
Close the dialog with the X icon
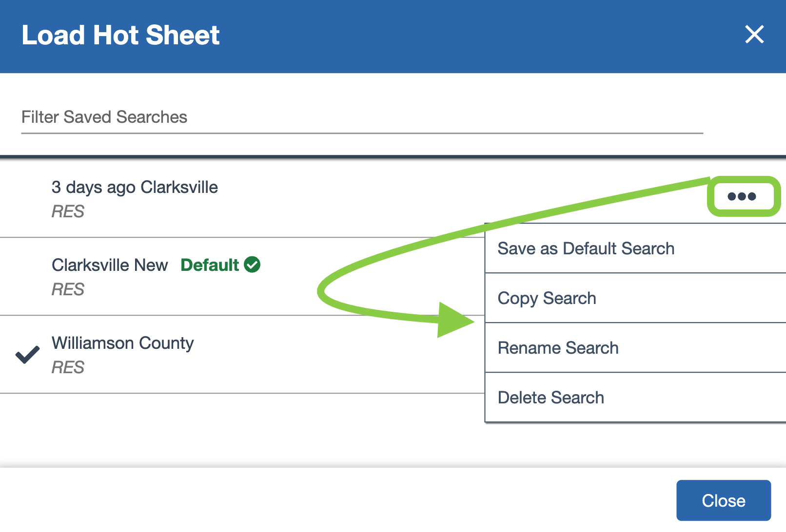tap(754, 35)
